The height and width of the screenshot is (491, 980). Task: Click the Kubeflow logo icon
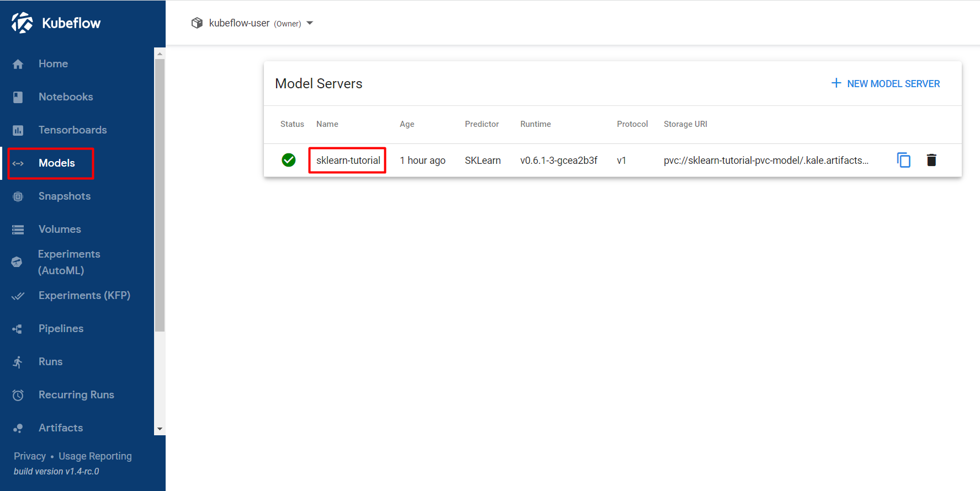pyautogui.click(x=22, y=23)
